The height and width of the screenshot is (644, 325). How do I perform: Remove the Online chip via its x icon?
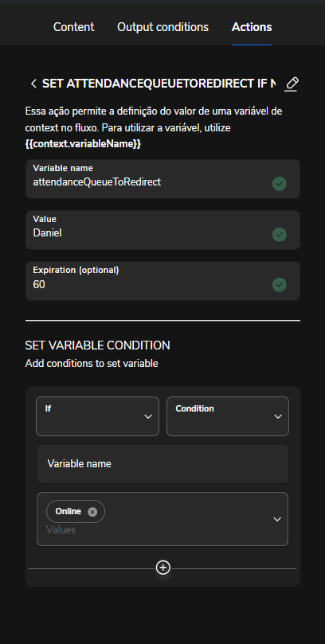click(92, 512)
